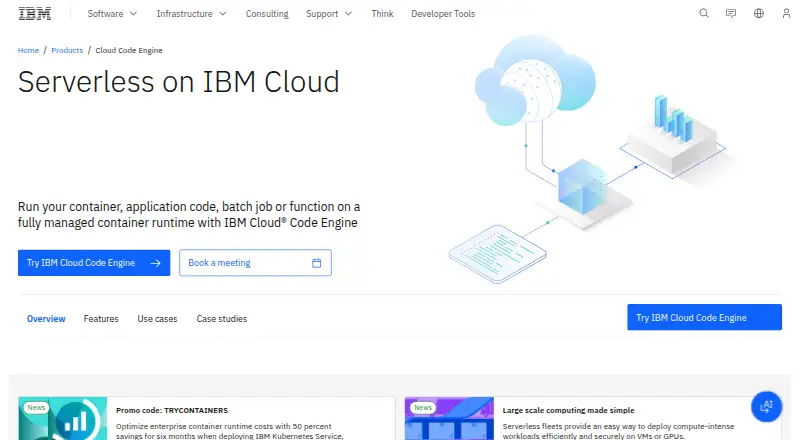Click the Large scale computing card thumbnail
This screenshot has height=440, width=800.
(x=449, y=419)
